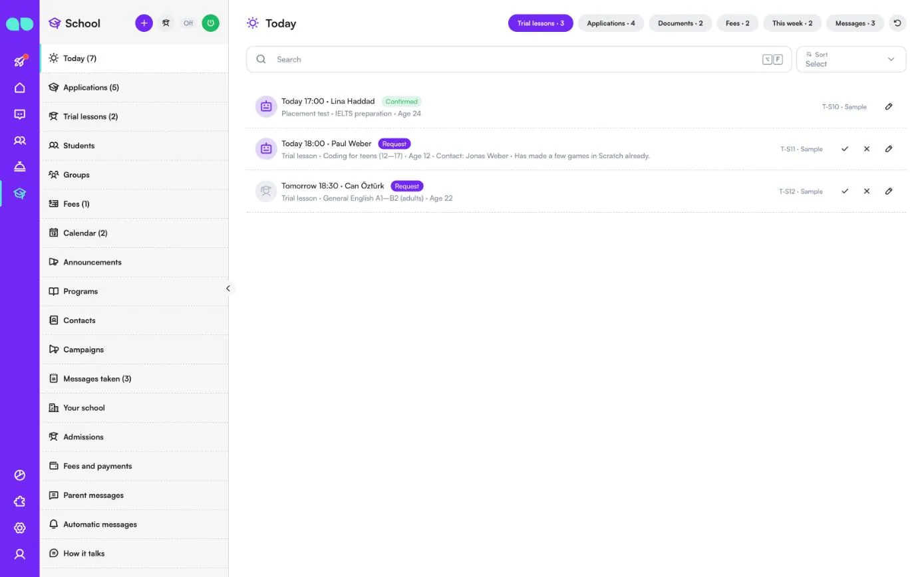Open Automatic messages in sidebar
This screenshot has height=577, width=924.
click(x=134, y=524)
